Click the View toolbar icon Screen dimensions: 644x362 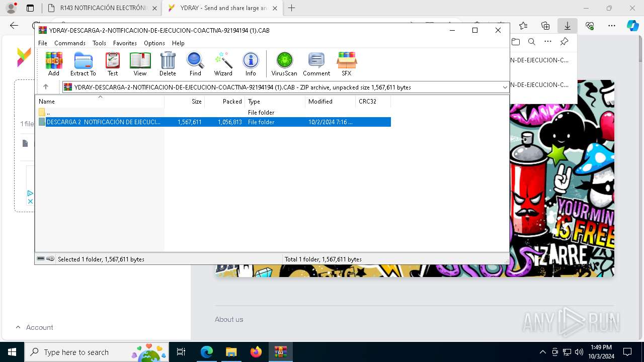tap(140, 64)
